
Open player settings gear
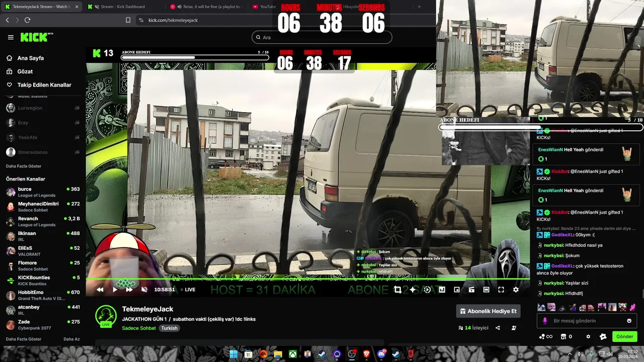pos(516,290)
